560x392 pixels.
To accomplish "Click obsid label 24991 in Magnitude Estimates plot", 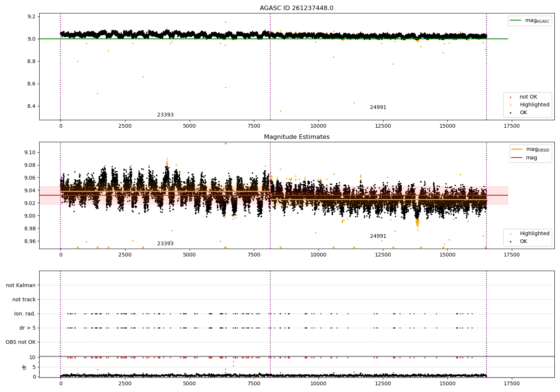I will tap(378, 236).
